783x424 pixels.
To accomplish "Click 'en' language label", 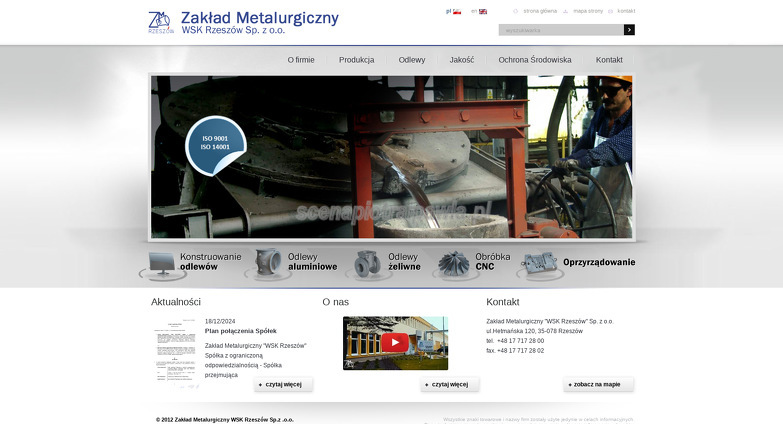I will click(x=474, y=11).
